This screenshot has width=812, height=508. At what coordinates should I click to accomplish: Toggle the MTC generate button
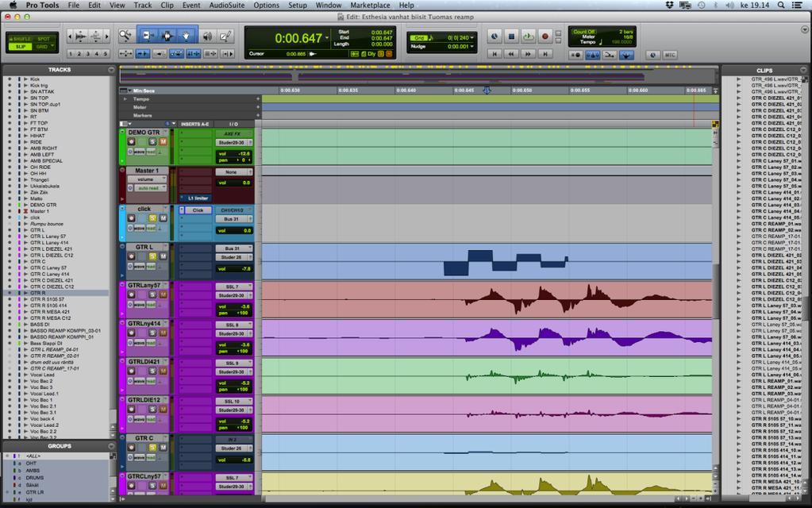tap(670, 55)
